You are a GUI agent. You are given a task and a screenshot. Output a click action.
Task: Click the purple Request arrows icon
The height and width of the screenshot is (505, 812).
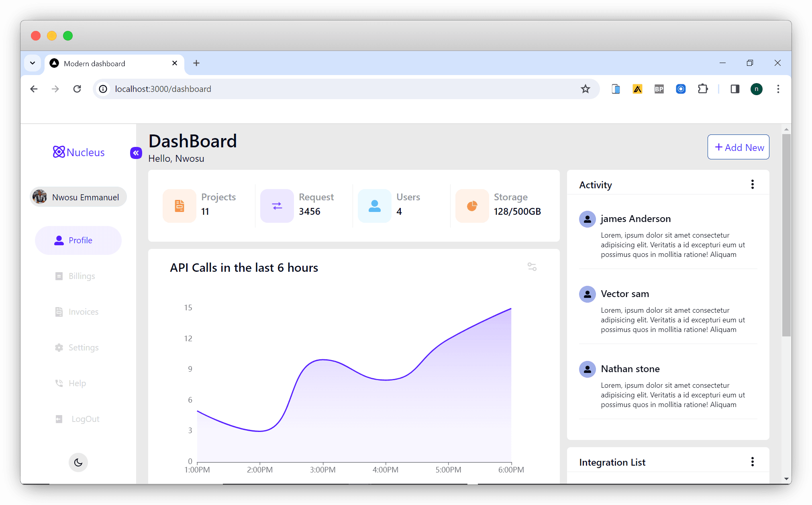tap(277, 206)
